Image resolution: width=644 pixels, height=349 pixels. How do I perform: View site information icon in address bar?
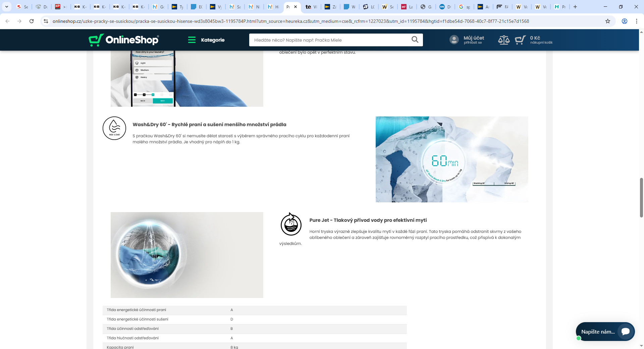[x=46, y=21]
